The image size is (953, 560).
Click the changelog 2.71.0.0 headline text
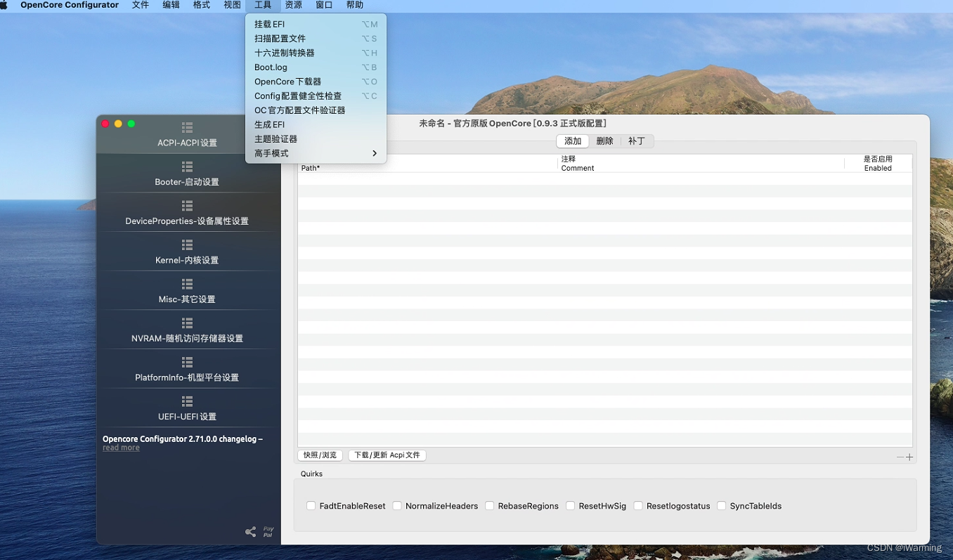183,439
